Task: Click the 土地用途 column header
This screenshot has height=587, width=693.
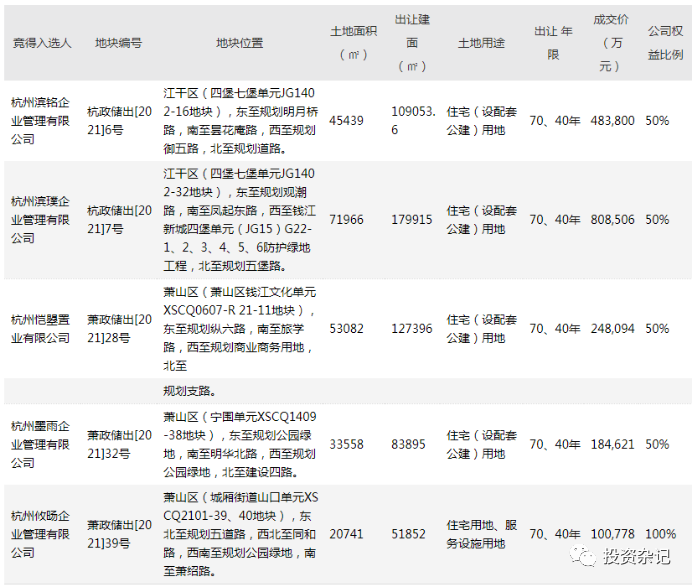Action: coord(481,43)
